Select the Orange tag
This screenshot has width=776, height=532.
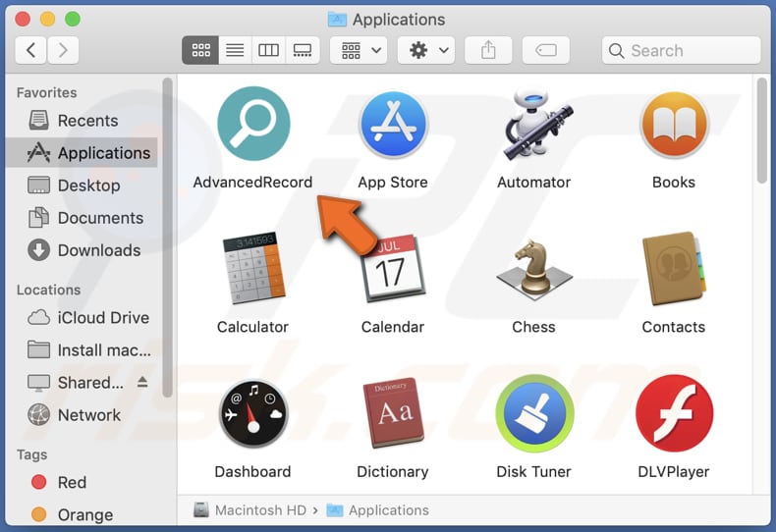point(82,514)
